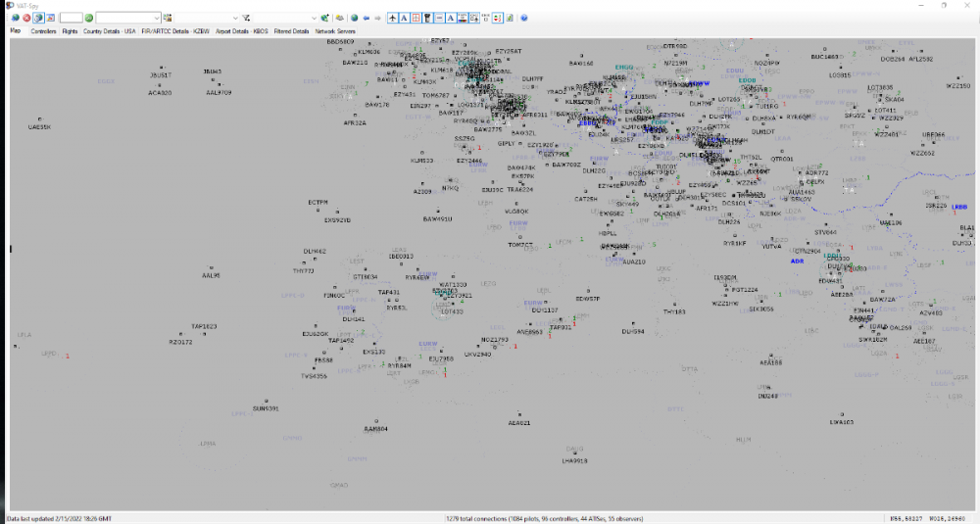
Task: Click the globe with plus sign icon
Action: (x=325, y=18)
